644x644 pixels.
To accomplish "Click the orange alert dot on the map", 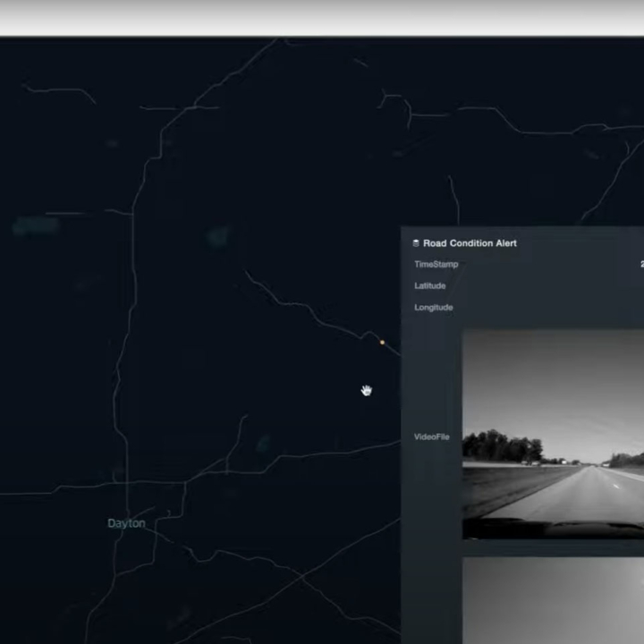I will coord(383,342).
